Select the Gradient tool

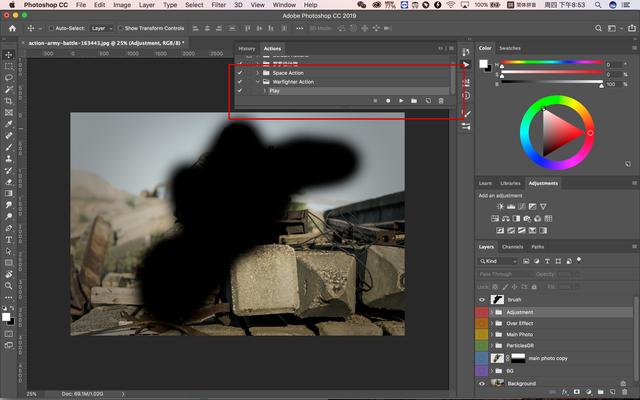[x=9, y=193]
